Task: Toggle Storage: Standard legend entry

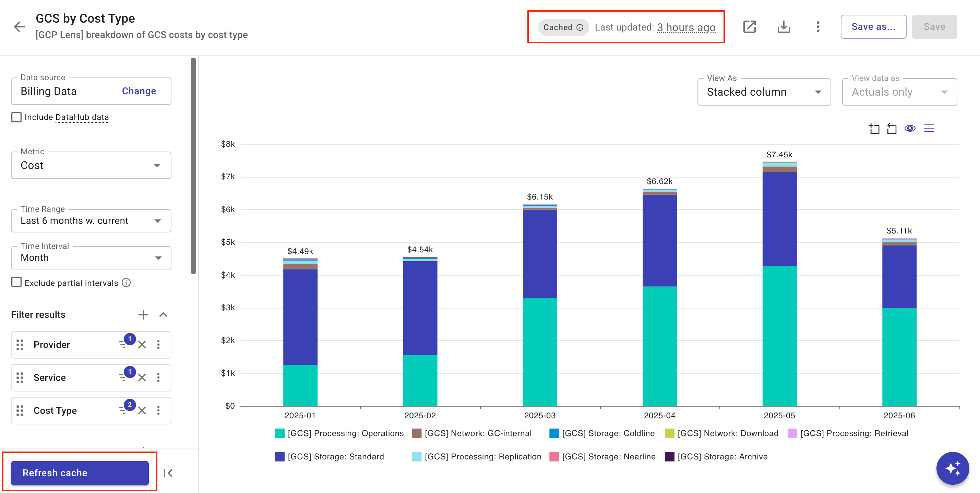Action: (x=330, y=456)
